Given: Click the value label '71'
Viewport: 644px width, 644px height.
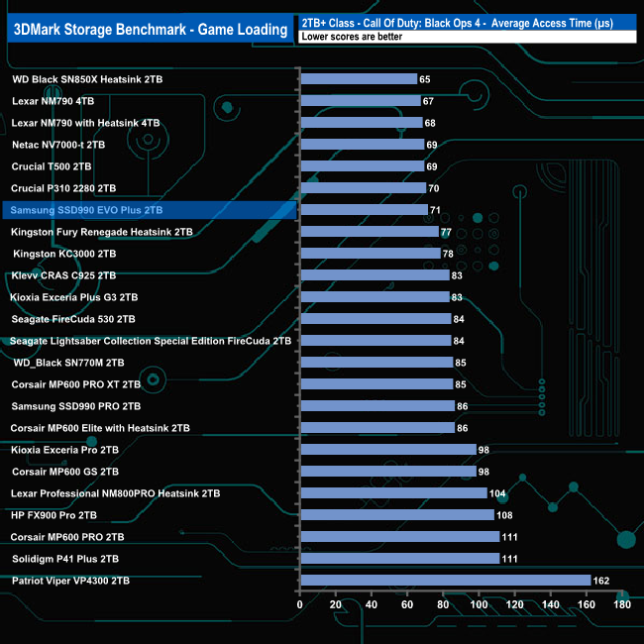Looking at the screenshot, I should 435,210.
